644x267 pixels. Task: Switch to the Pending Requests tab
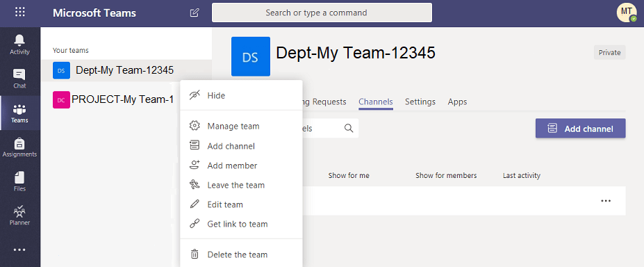(324, 102)
